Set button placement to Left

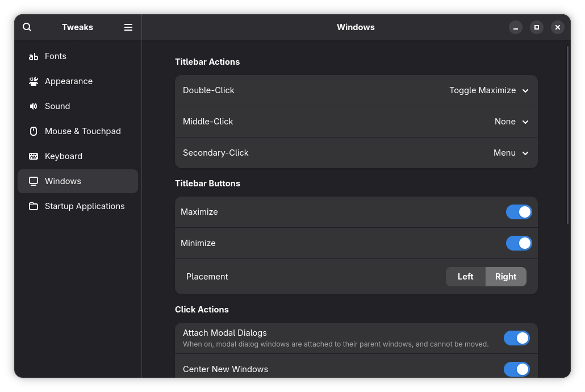pos(466,277)
